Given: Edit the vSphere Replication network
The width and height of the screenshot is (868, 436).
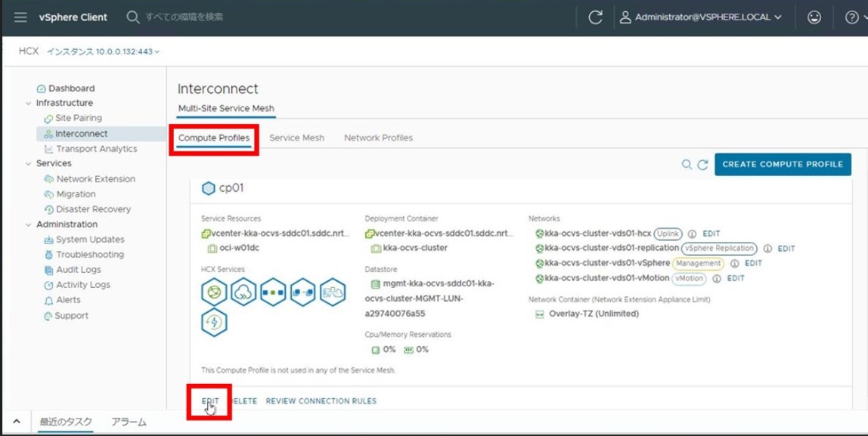Looking at the screenshot, I should click(786, 249).
